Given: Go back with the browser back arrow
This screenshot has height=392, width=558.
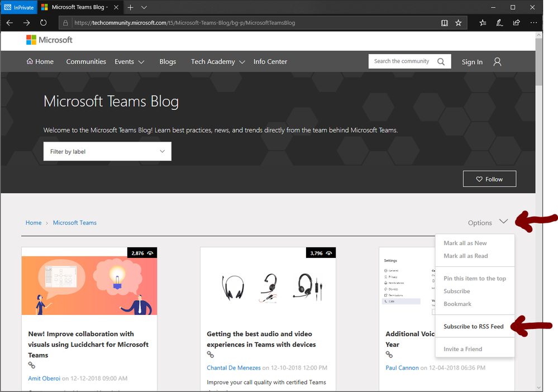Looking at the screenshot, I should pos(9,23).
